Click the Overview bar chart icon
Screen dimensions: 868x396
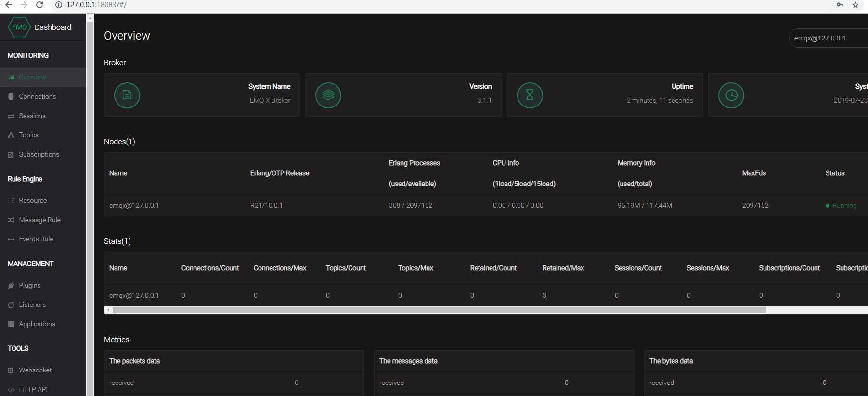(x=11, y=77)
